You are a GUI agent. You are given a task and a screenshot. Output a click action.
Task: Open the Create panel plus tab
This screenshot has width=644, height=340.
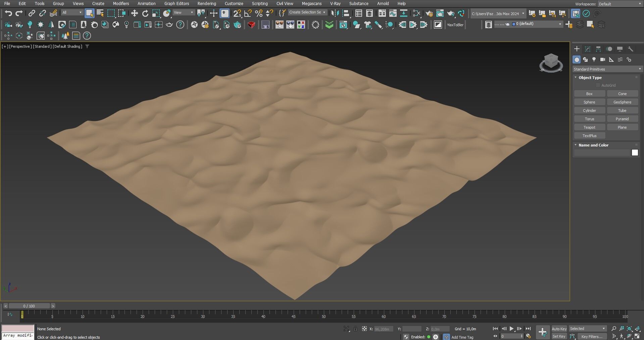point(577,49)
